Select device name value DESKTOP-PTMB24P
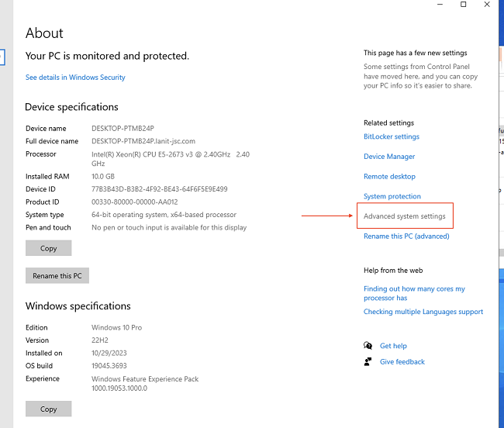The image size is (504, 428). pyautogui.click(x=123, y=129)
